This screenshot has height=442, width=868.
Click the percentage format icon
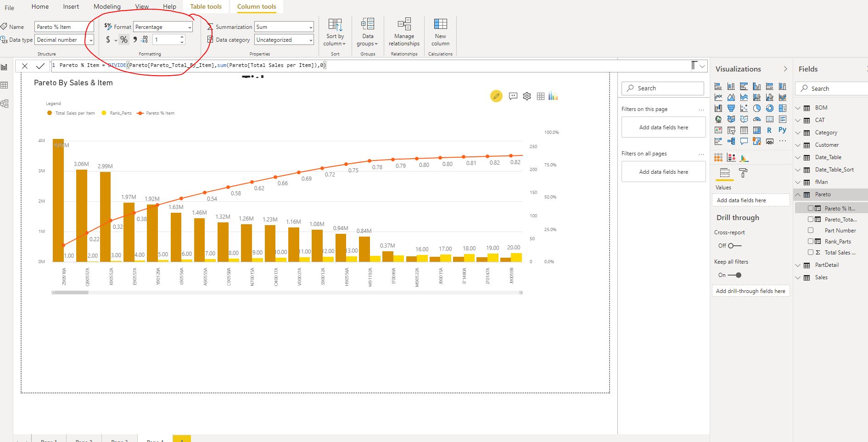coord(123,40)
